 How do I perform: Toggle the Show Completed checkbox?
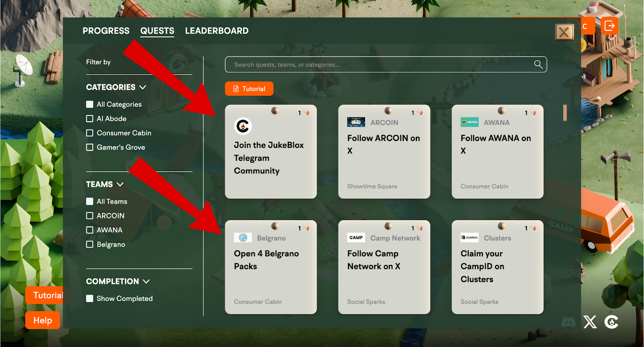click(90, 299)
